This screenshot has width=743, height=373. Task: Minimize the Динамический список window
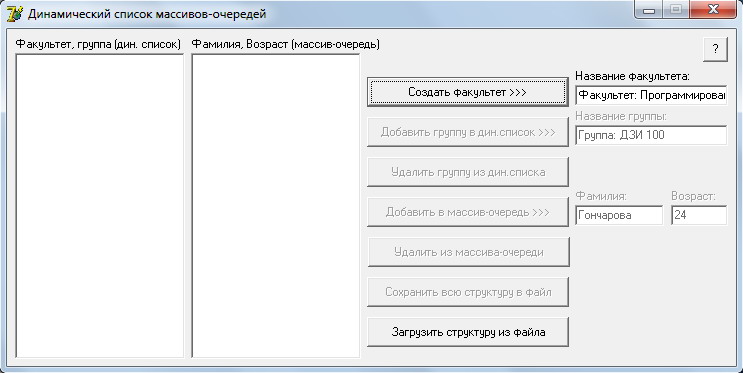(649, 9)
